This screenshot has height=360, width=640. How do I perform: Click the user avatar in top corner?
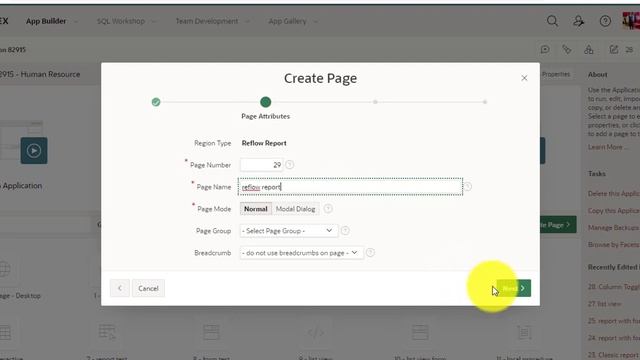click(631, 21)
